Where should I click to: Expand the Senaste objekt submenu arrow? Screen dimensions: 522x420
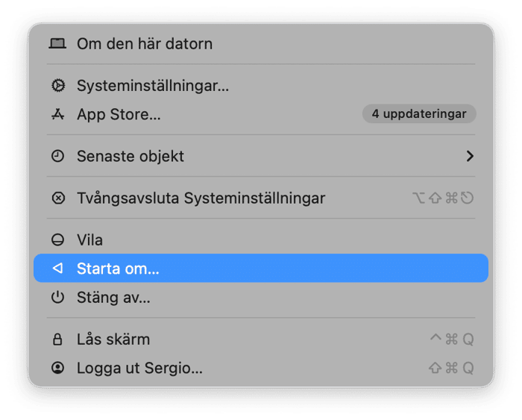[470, 156]
